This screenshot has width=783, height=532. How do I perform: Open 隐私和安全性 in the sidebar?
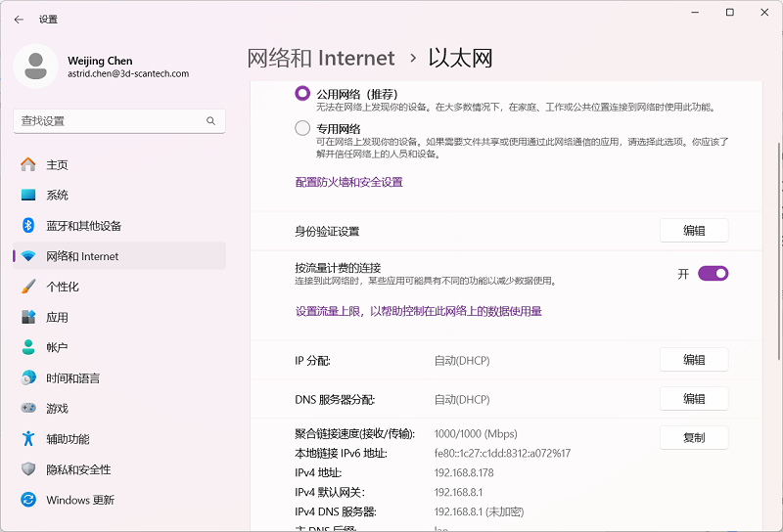[119, 469]
